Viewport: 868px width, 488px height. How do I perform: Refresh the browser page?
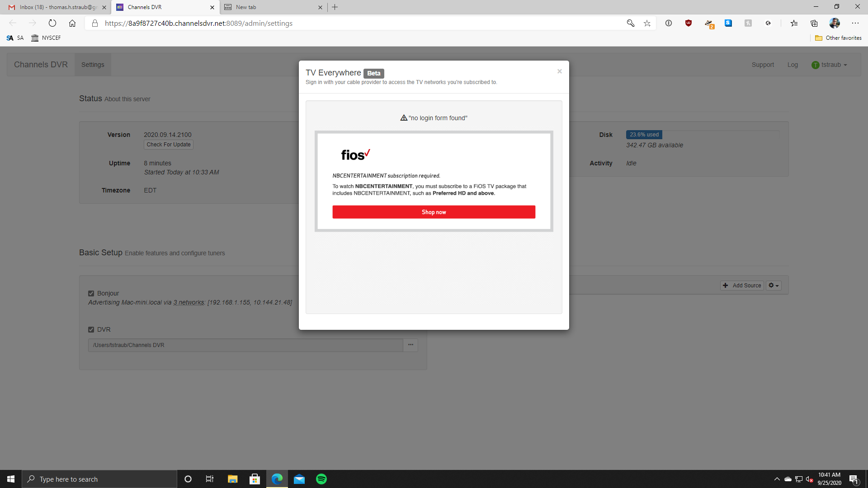[52, 23]
